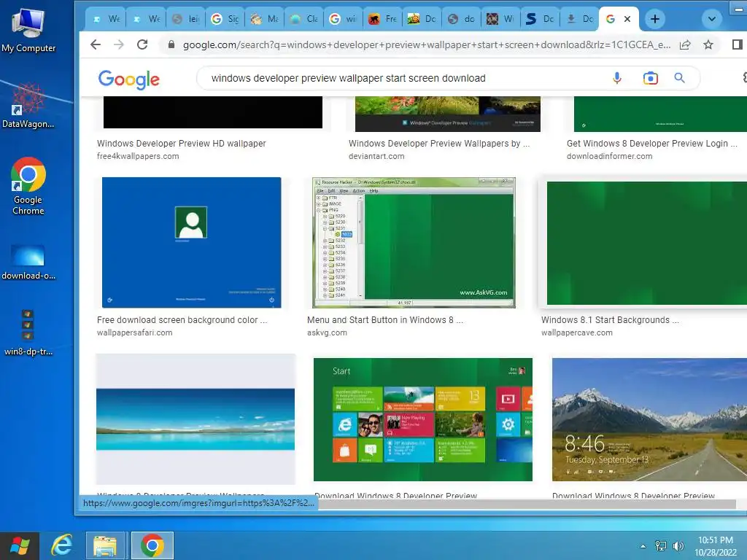747x560 pixels.
Task: Switch to the tab with S icon
Action: [x=541, y=19]
